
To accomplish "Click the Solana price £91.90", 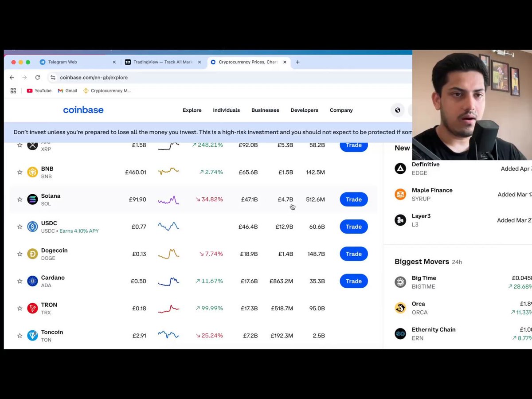I will coord(137,199).
